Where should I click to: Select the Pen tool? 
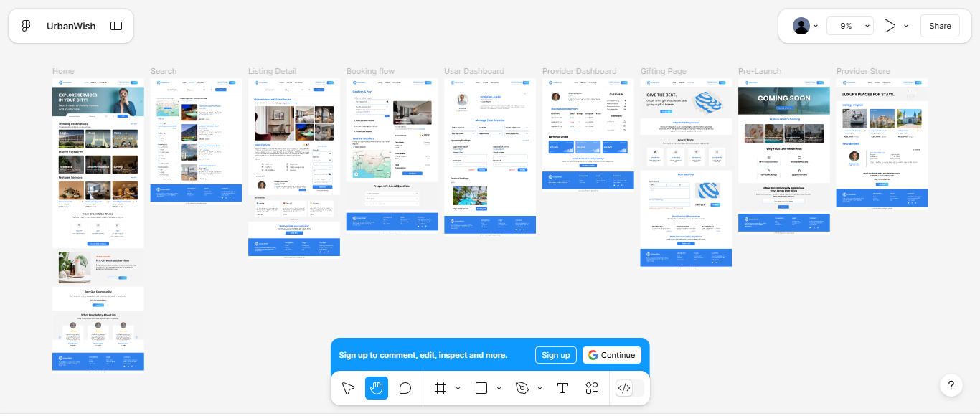pos(522,388)
